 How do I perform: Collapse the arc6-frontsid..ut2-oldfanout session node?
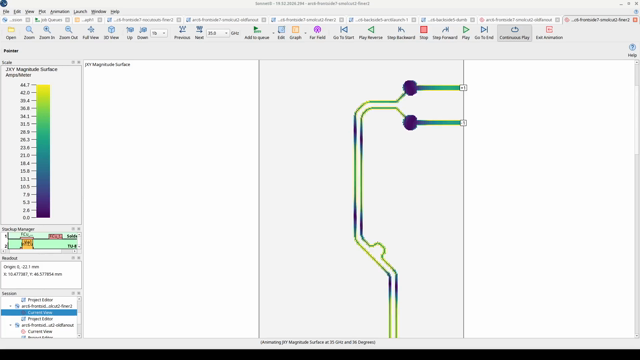(x=11, y=325)
